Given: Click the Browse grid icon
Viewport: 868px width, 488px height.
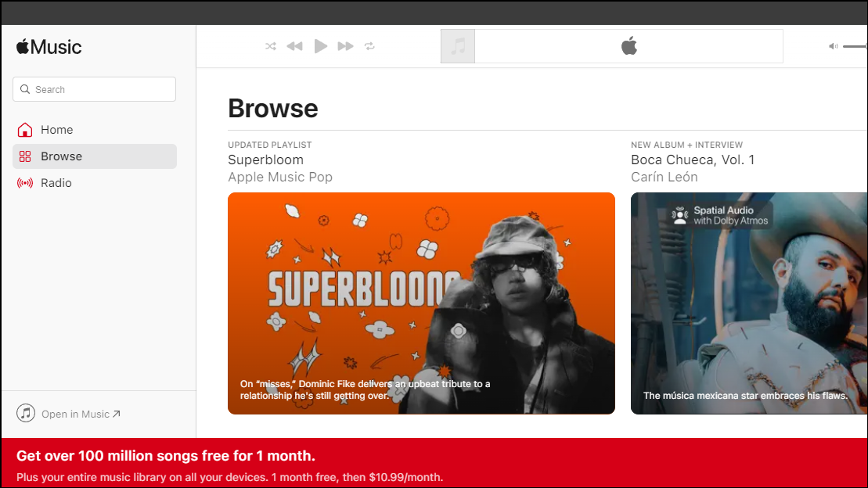Looking at the screenshot, I should 25,156.
